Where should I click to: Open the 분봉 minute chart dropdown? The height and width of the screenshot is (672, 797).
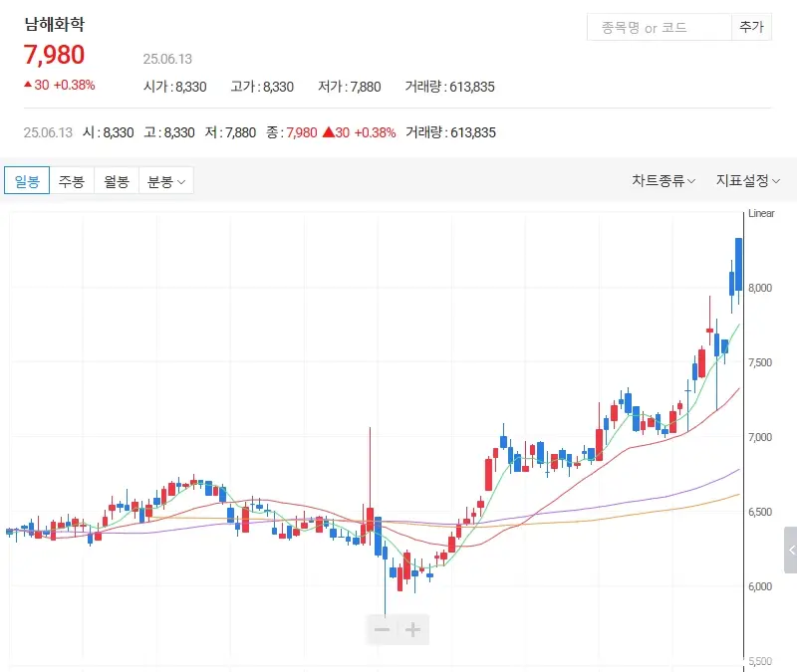point(166,180)
